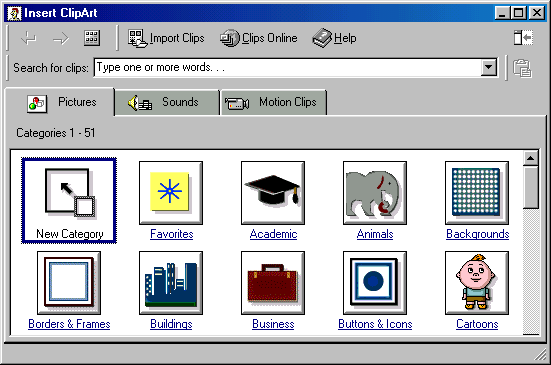The height and width of the screenshot is (365, 551).
Task: Show All Categories grid icon
Action: pyautogui.click(x=92, y=38)
